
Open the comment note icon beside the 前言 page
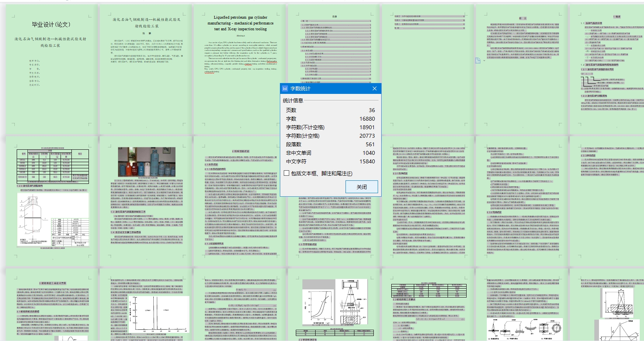(478, 61)
